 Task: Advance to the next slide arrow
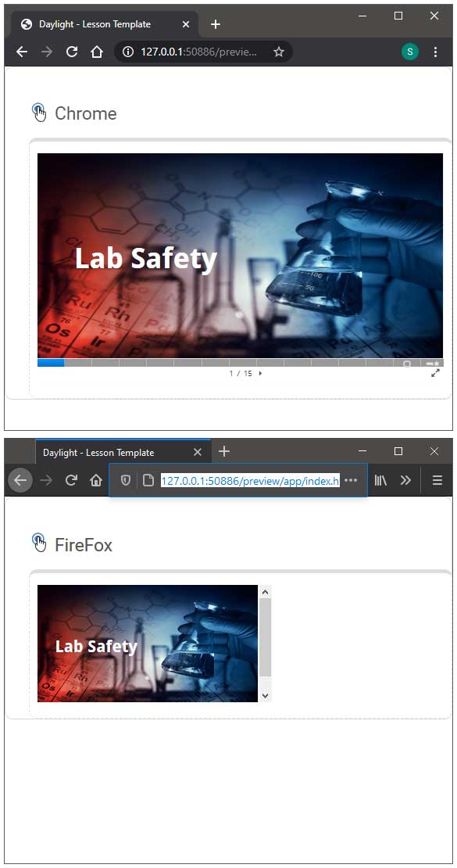coord(261,373)
